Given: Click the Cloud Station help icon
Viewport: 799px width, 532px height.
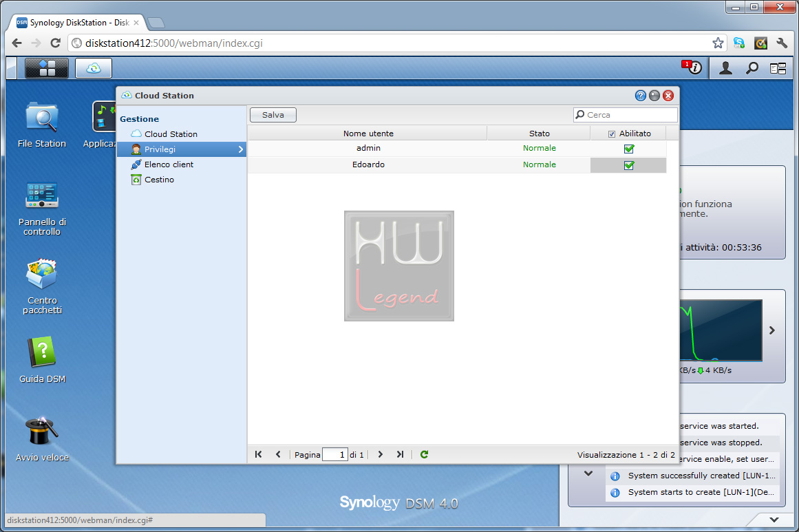Looking at the screenshot, I should pos(641,95).
